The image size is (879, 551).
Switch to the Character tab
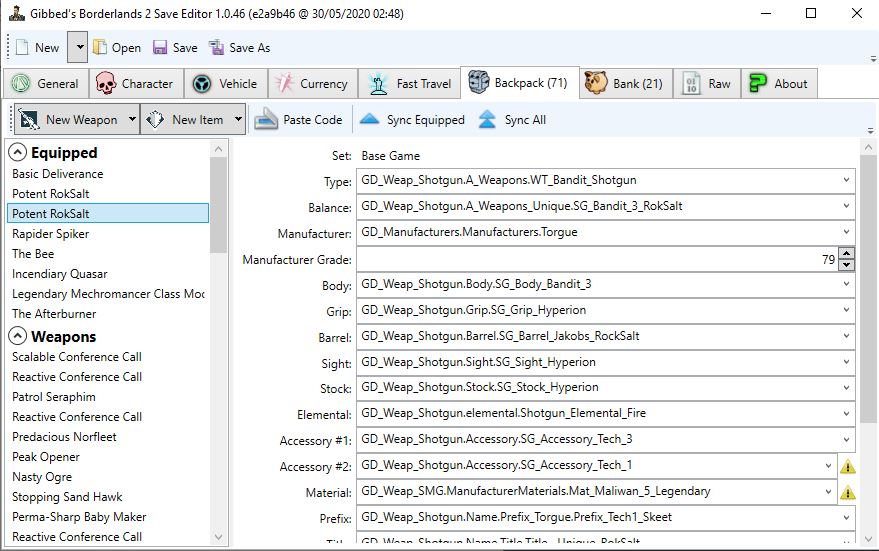pyautogui.click(x=136, y=84)
